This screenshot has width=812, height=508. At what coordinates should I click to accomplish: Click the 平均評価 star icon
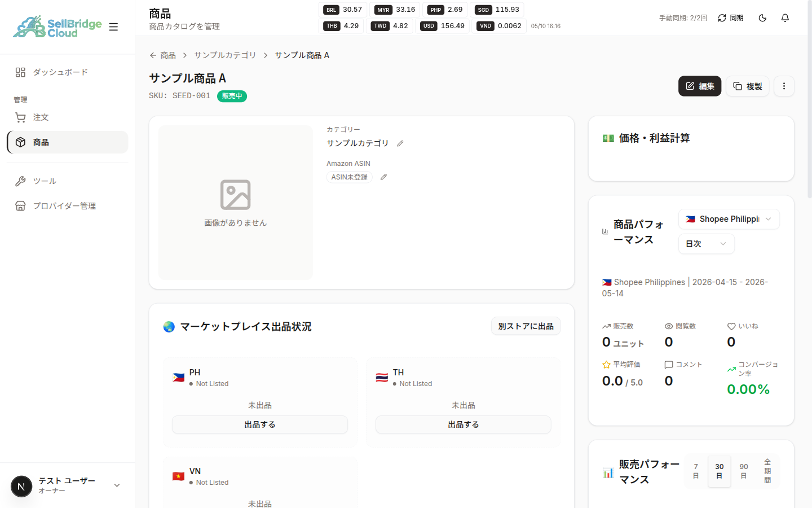[x=606, y=365]
